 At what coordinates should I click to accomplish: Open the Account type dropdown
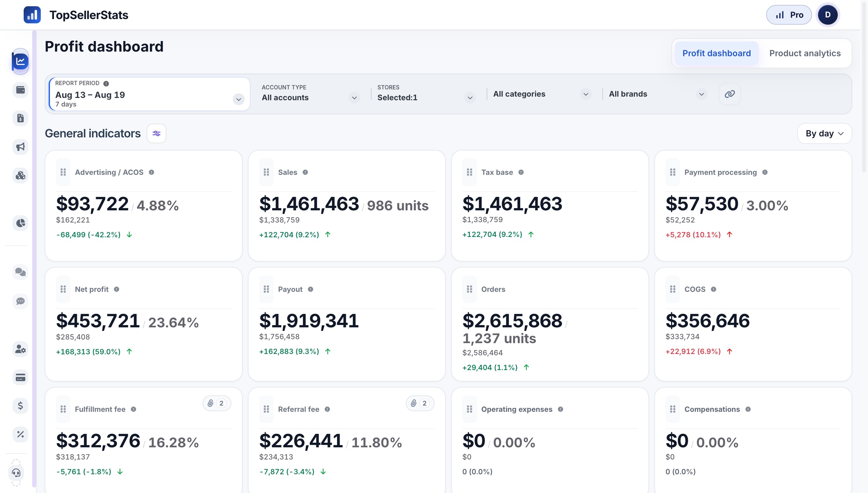click(x=310, y=94)
